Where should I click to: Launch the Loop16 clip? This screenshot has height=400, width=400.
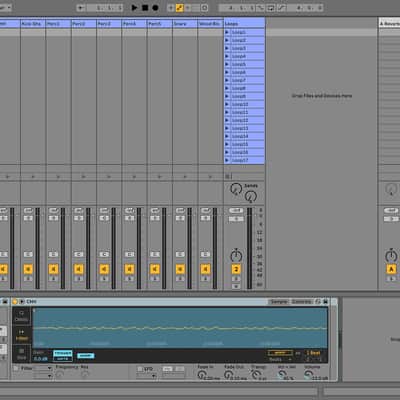[x=227, y=152]
